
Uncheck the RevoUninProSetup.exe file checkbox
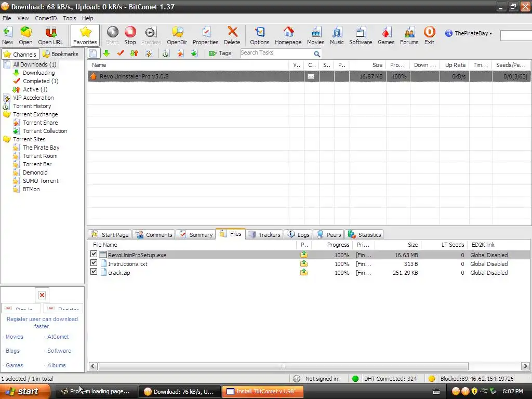point(94,254)
